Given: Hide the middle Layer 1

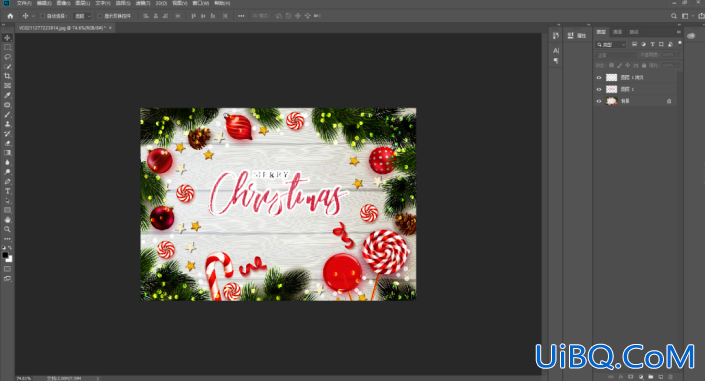Looking at the screenshot, I should pos(599,89).
